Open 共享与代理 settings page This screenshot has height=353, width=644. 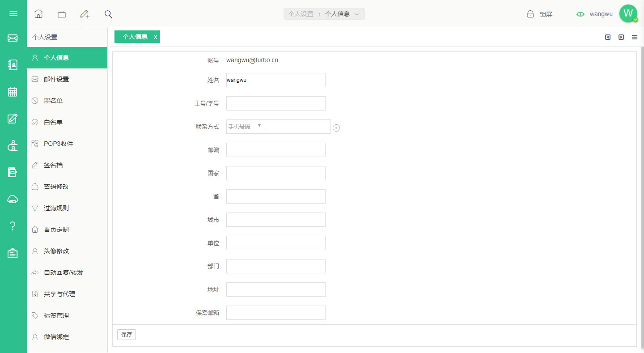(67, 294)
